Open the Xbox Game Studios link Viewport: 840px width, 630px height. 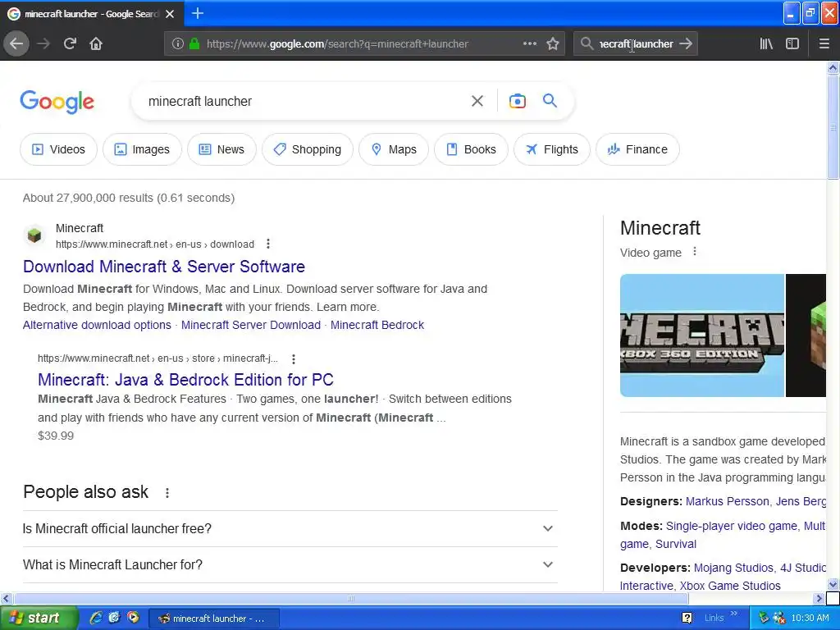pyautogui.click(x=729, y=586)
